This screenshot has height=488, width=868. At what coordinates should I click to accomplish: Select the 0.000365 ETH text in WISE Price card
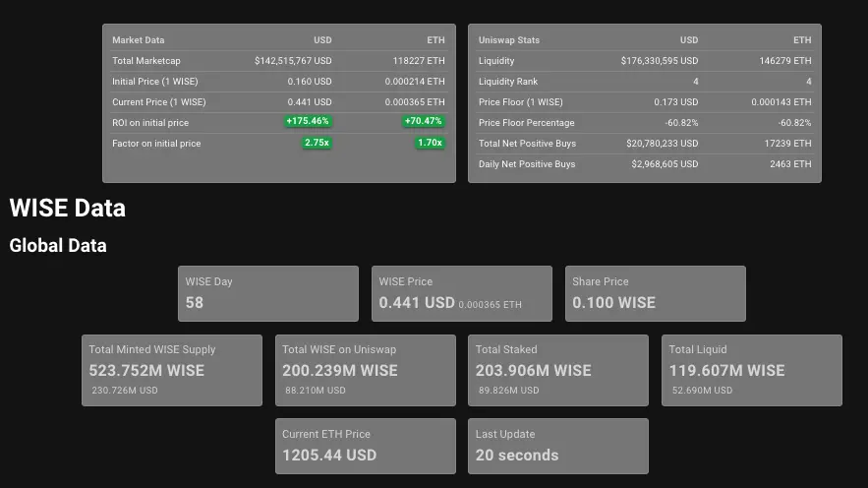[x=490, y=305]
